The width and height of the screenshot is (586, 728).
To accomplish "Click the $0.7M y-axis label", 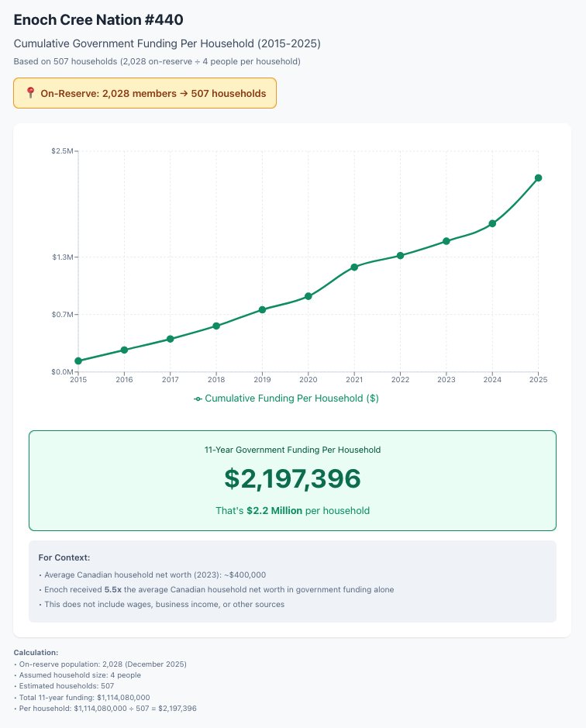I will pos(62,314).
